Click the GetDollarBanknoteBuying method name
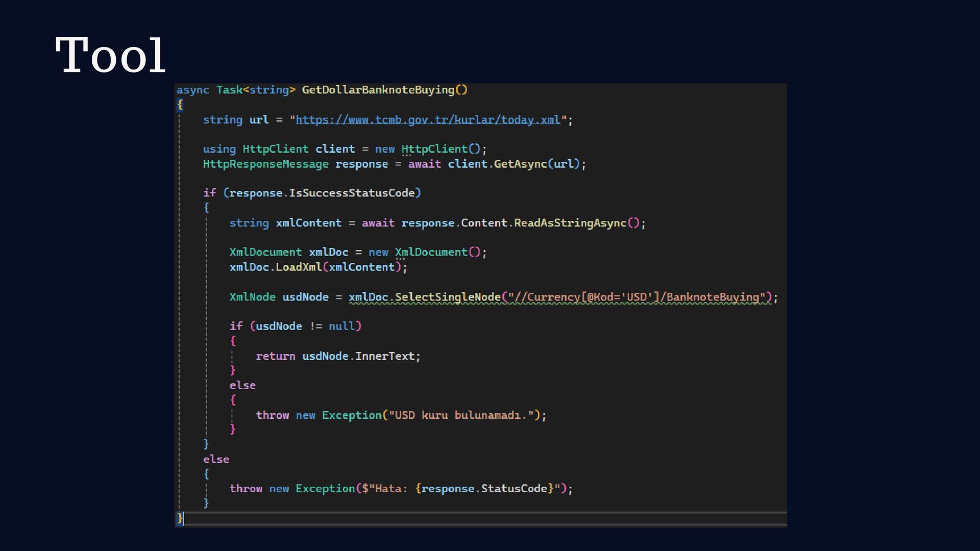This screenshot has width=980, height=551. 378,90
